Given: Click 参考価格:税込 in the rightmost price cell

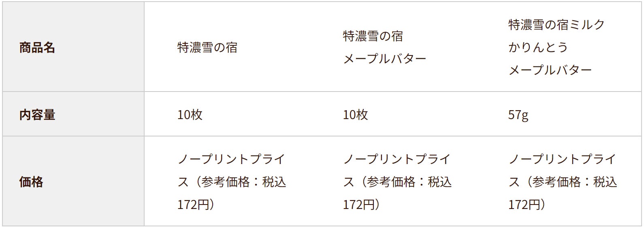Looking at the screenshot, I should coord(574,182).
